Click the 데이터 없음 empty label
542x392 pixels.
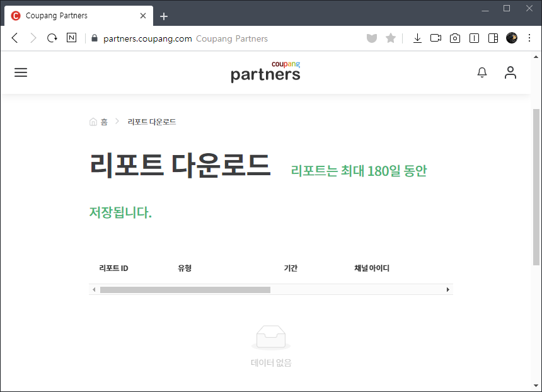(x=272, y=363)
